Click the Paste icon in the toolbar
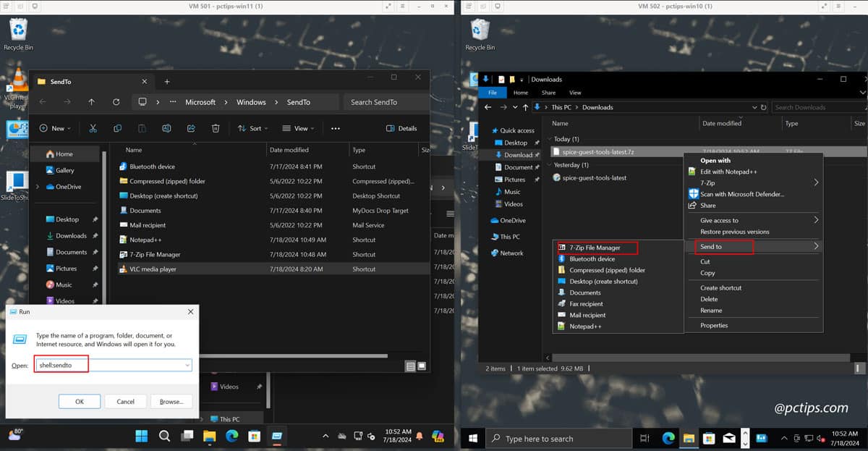This screenshot has height=451, width=868. (142, 128)
